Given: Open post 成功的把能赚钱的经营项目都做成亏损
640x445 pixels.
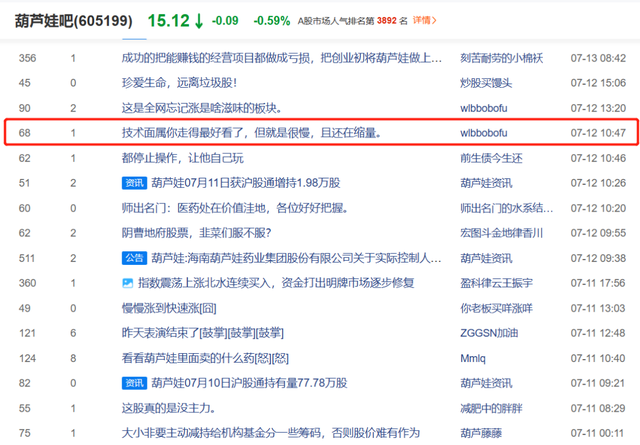Looking at the screenshot, I should [x=282, y=58].
